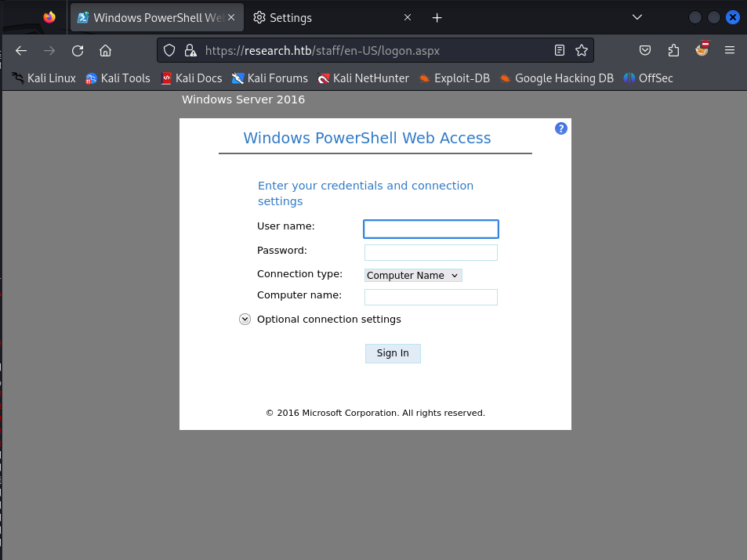Image resolution: width=747 pixels, height=560 pixels.
Task: Open Kali Forums bookmark
Action: [x=270, y=78]
